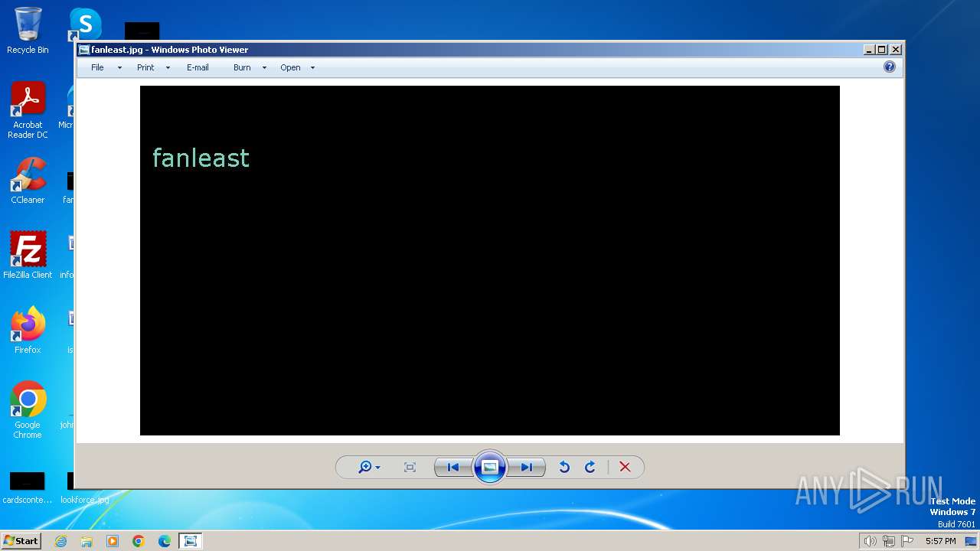The width and height of the screenshot is (980, 551).
Task: Open the Start menu
Action: [21, 540]
